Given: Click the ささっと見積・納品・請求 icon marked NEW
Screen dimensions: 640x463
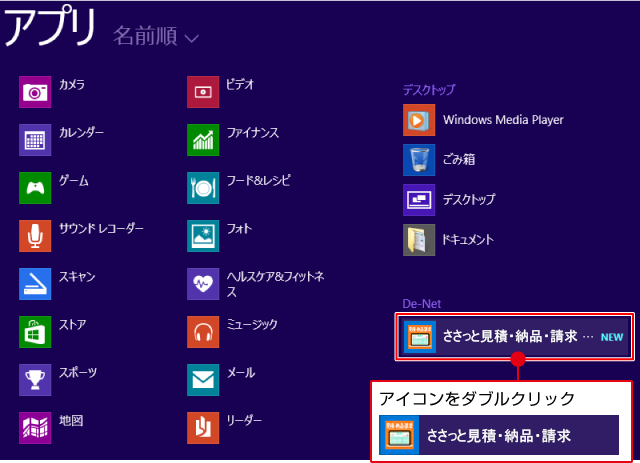Looking at the screenshot, I should click(420, 337).
